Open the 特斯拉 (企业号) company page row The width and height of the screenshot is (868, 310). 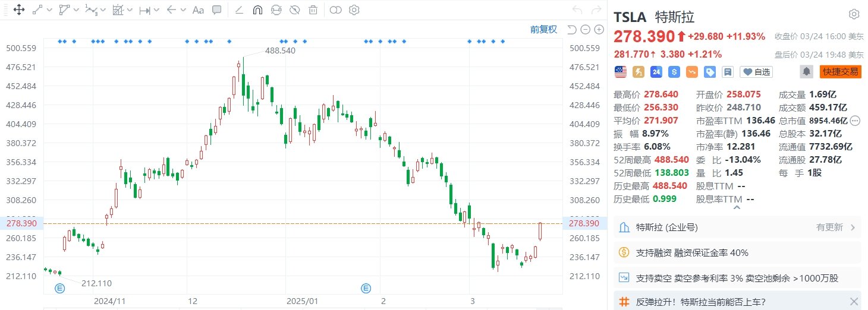pos(737,227)
